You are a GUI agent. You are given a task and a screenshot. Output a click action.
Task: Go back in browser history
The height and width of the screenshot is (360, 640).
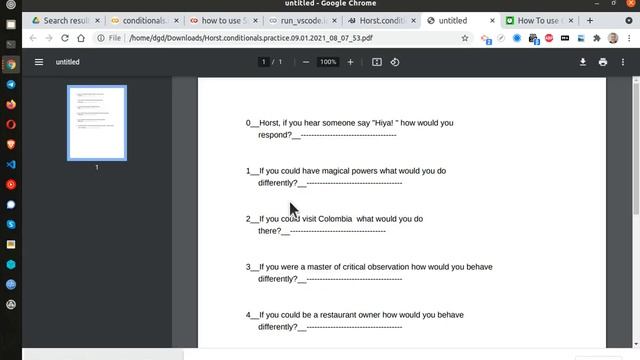click(x=33, y=38)
